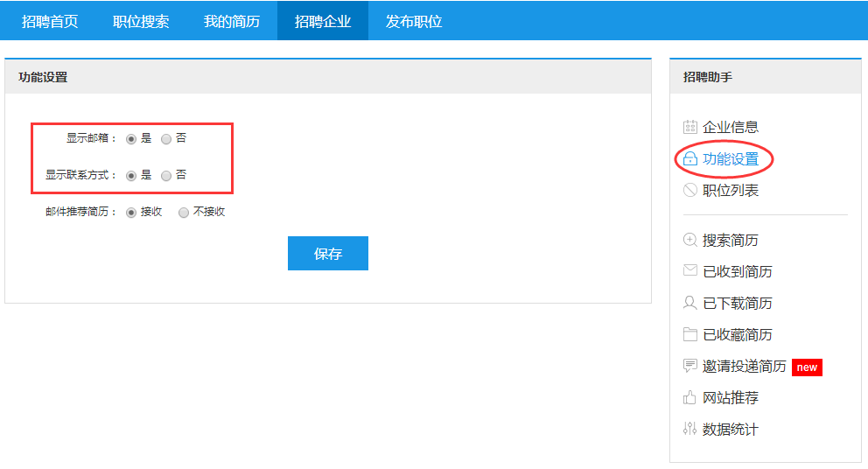Click the lock icon beside 功能设置
Viewport: 868px width, 469px height.
point(689,159)
